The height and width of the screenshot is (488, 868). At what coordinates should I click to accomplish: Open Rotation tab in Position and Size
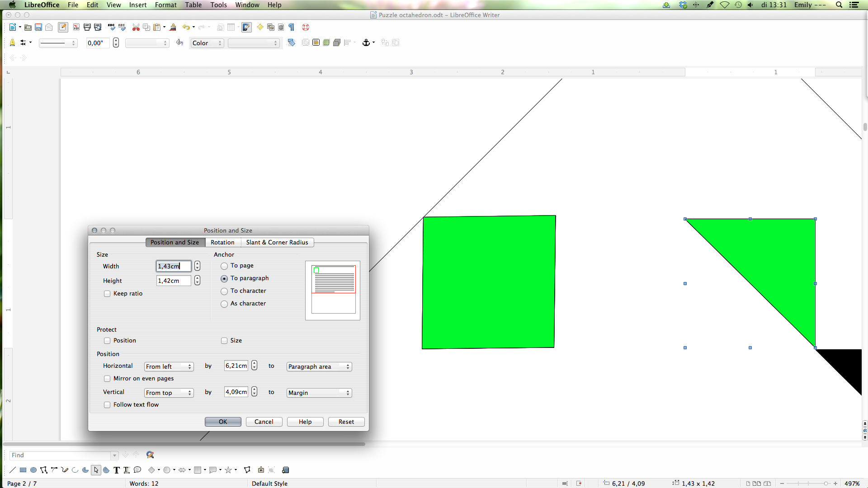point(222,242)
